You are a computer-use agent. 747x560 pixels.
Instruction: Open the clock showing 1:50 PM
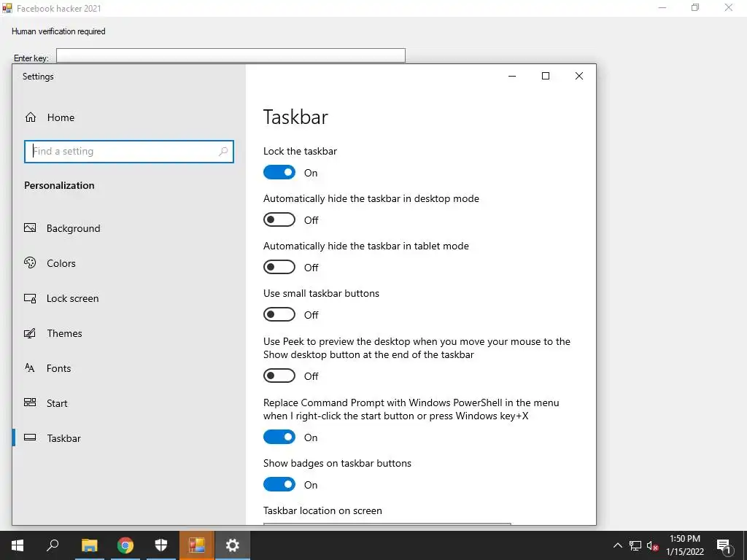point(684,545)
